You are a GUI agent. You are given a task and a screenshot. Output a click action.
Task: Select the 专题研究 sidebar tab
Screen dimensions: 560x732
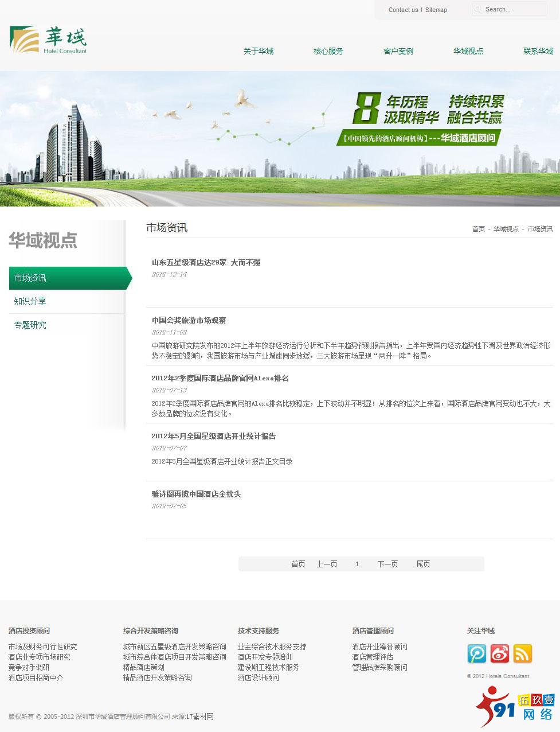pyautogui.click(x=30, y=325)
